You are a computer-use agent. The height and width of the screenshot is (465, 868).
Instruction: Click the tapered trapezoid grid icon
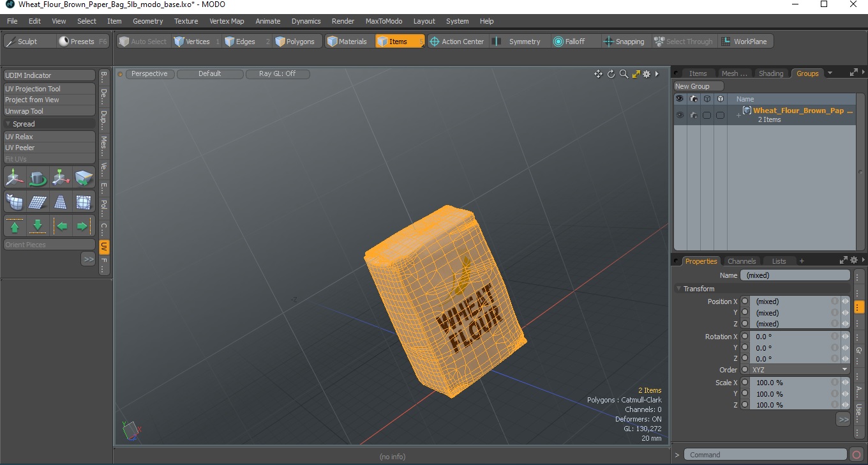click(61, 202)
